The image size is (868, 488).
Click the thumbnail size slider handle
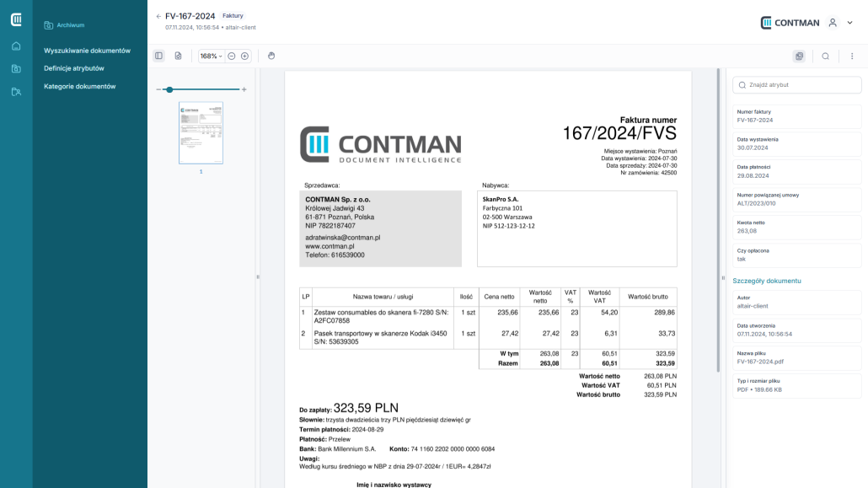[169, 89]
